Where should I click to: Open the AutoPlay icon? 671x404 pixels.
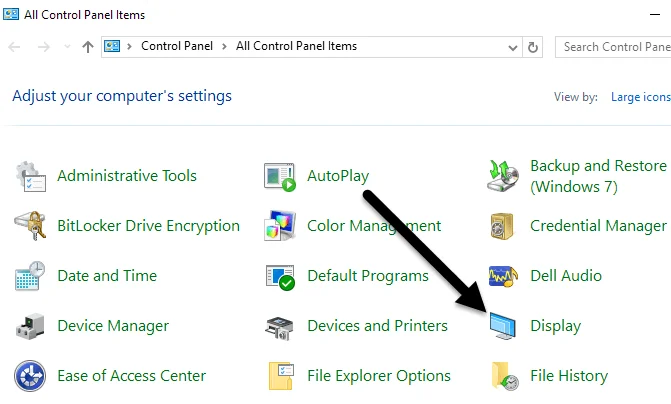pos(280,176)
